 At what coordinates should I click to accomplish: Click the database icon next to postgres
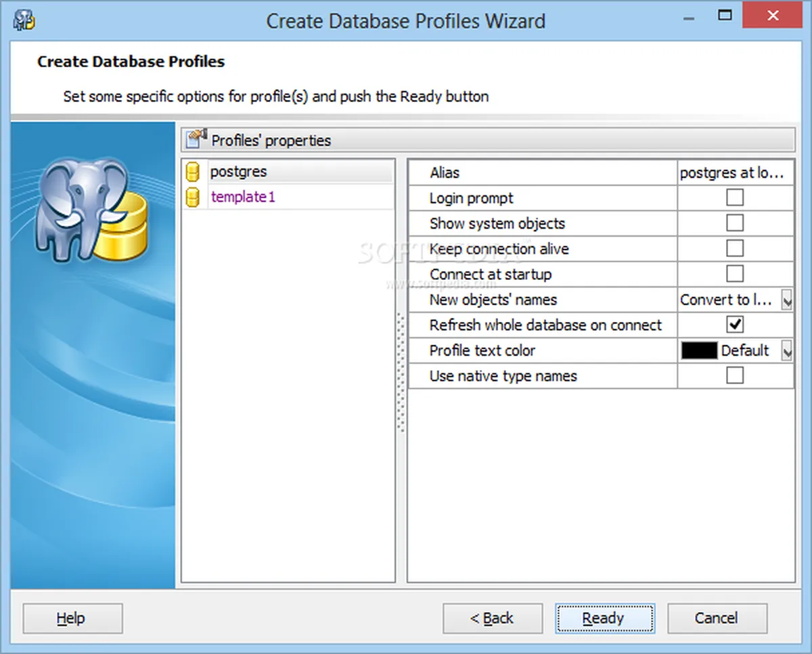pos(193,172)
